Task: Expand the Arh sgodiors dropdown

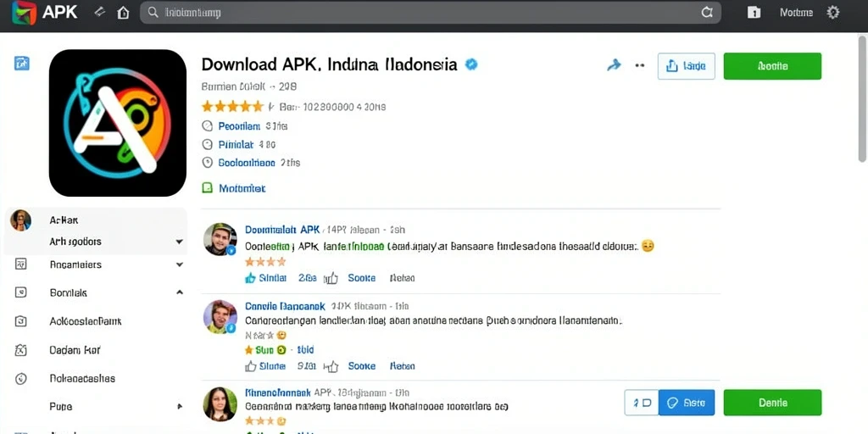Action: click(x=179, y=242)
